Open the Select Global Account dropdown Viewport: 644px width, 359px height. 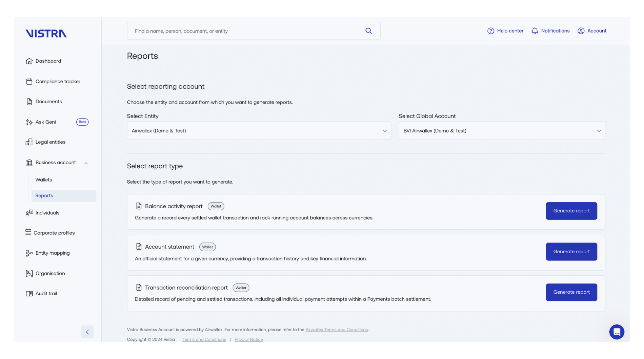[x=502, y=131]
